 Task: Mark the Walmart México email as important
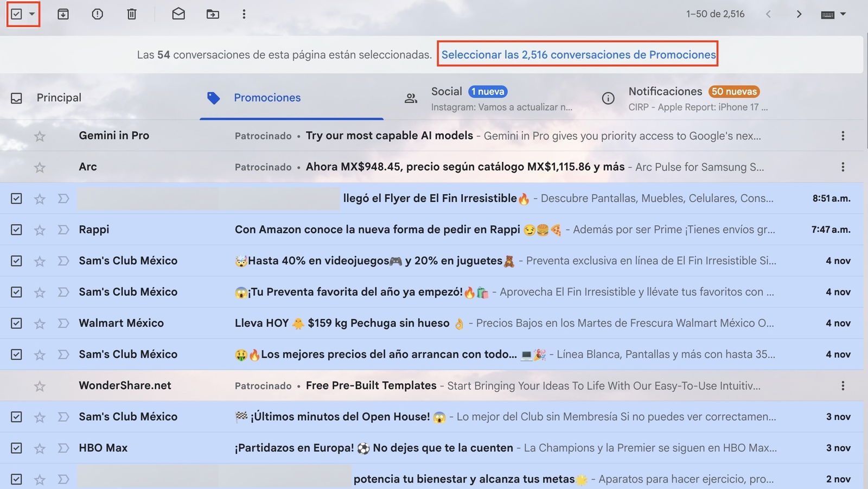point(63,323)
